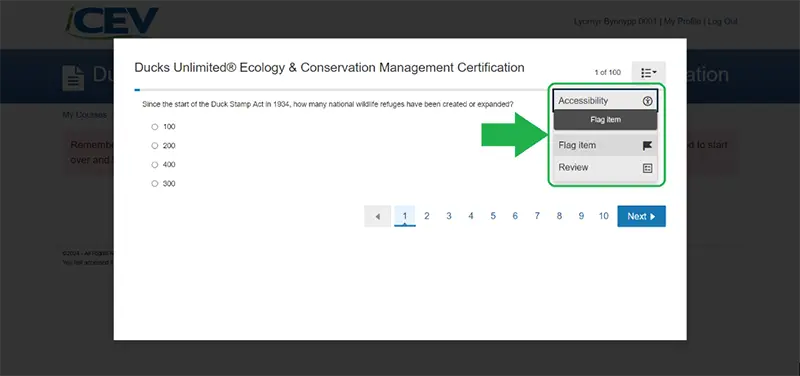800x376 pixels.
Task: Click the Log Out link in the header
Action: (722, 21)
